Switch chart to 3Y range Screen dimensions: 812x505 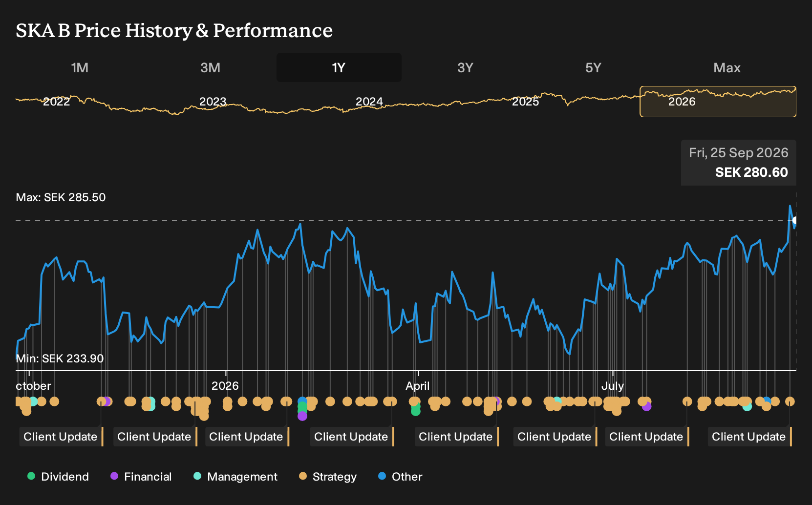465,67
